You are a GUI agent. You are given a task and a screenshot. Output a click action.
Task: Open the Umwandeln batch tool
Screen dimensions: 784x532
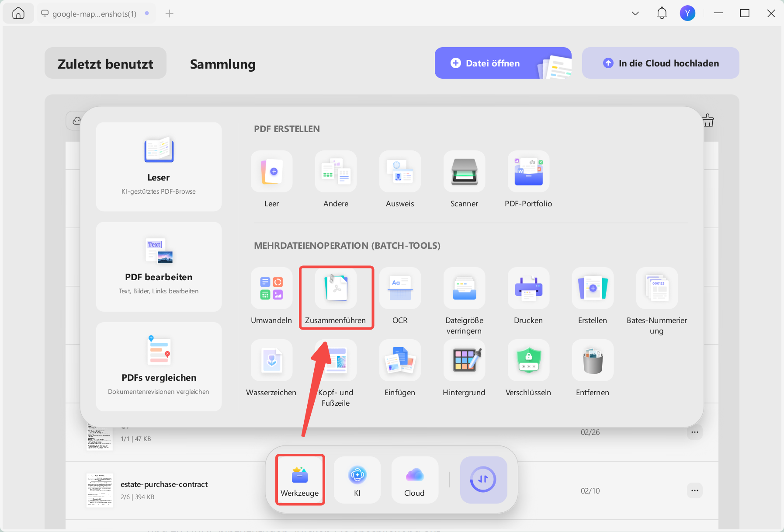pos(271,288)
